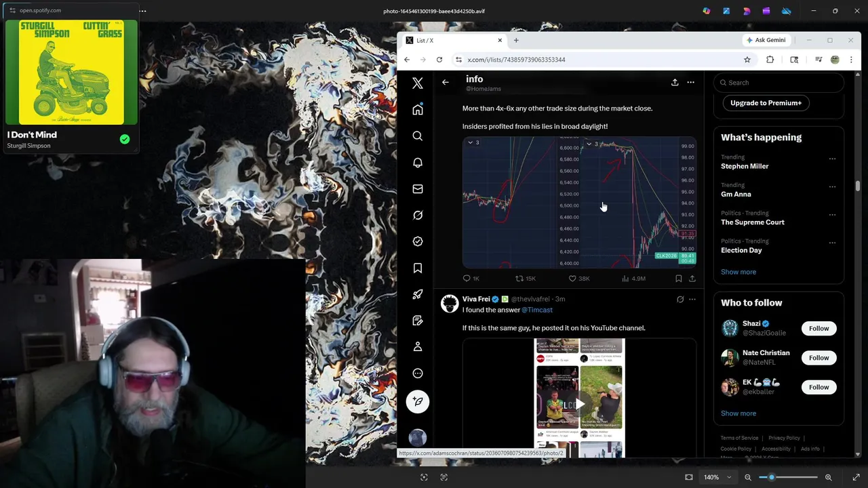Open Profile person icon in X sidebar
This screenshot has width=868, height=488.
[418, 347]
